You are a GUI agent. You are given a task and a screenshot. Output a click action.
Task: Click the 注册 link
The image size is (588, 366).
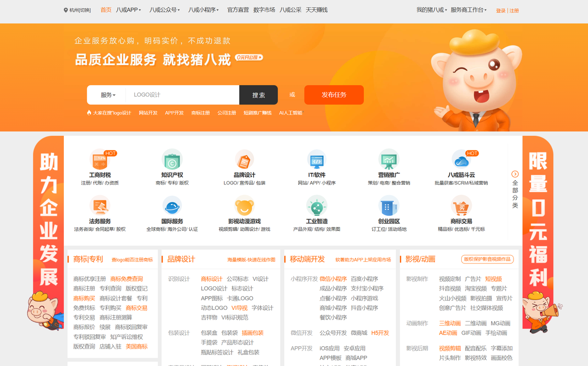pyautogui.click(x=514, y=11)
